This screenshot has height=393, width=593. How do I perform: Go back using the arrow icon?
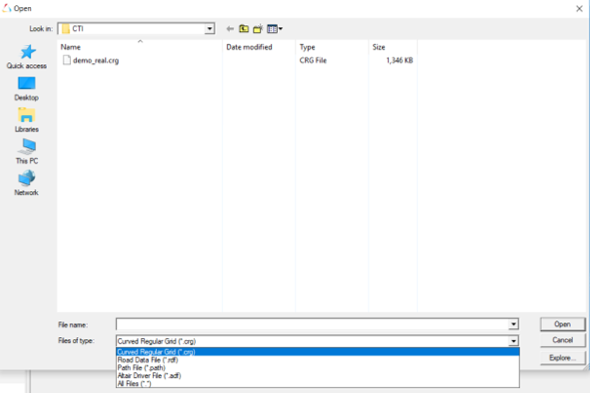point(230,29)
